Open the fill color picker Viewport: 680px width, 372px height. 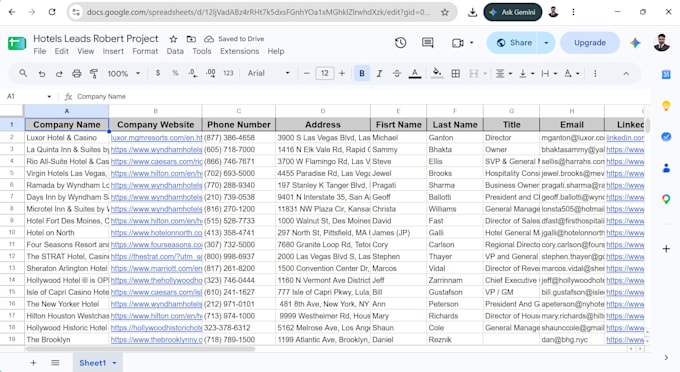pyautogui.click(x=437, y=73)
